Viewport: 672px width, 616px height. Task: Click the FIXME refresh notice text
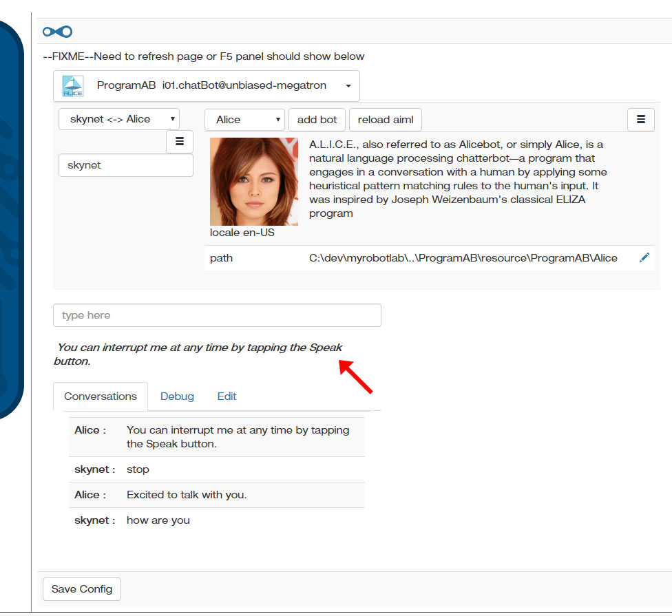(x=204, y=56)
